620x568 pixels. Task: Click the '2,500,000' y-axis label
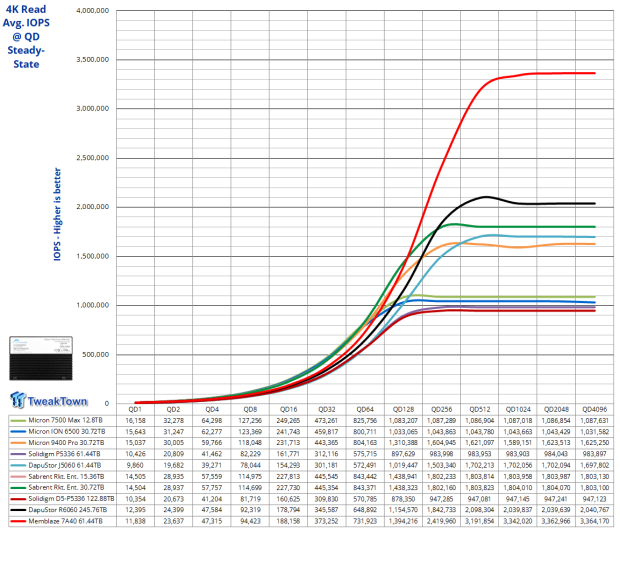point(93,158)
